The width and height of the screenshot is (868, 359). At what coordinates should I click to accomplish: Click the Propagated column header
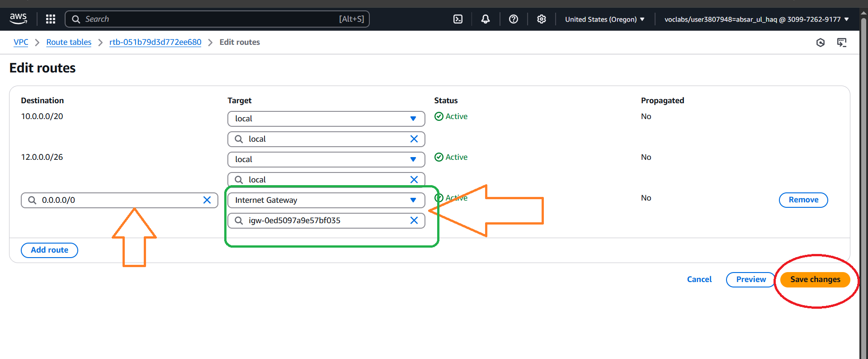662,101
